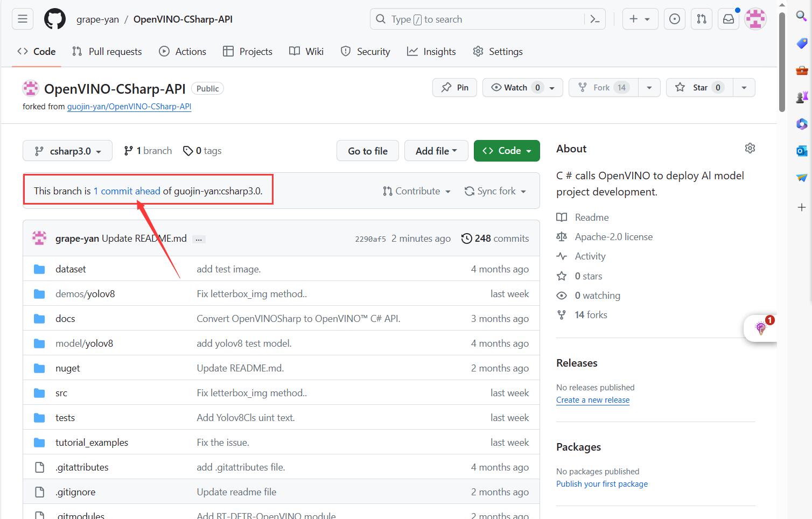Screen dimensions: 812x519
Task: Switch to the Actions tab
Action: click(183, 52)
